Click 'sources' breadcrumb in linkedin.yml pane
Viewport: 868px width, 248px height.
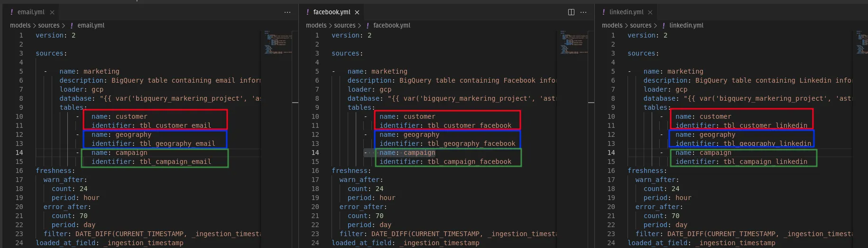point(641,26)
